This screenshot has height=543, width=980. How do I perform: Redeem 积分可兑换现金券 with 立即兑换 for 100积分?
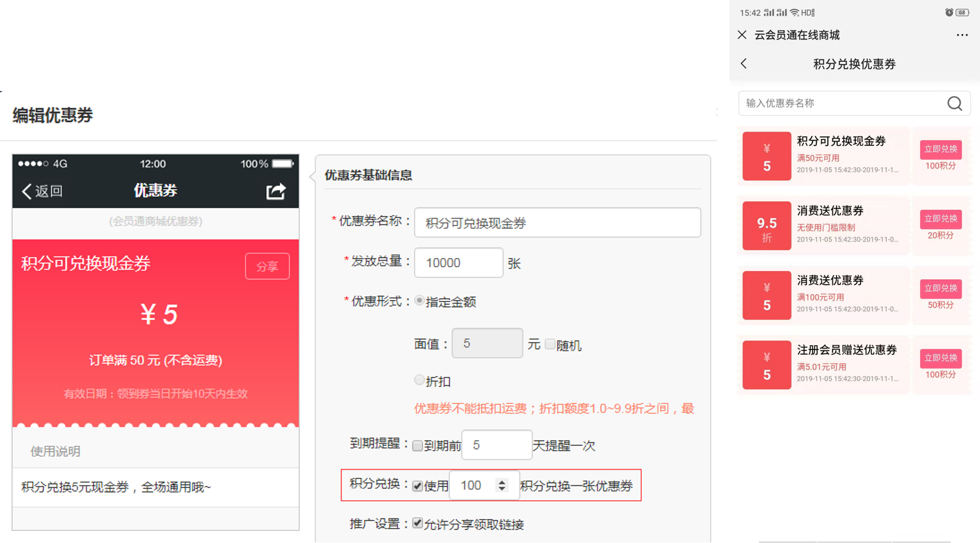[x=941, y=149]
